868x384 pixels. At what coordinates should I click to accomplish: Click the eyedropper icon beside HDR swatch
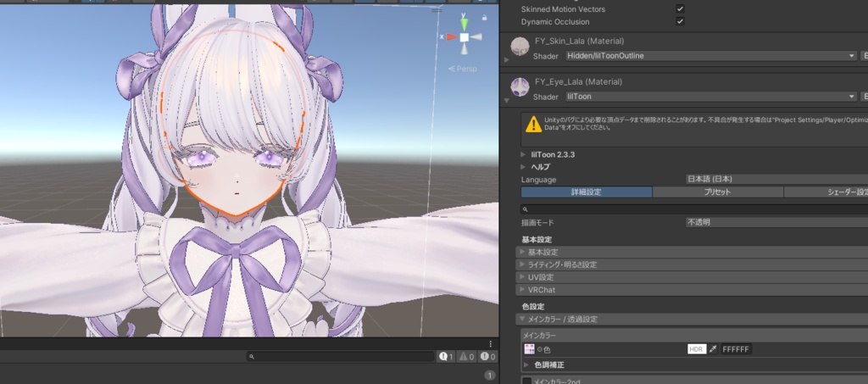pos(713,349)
